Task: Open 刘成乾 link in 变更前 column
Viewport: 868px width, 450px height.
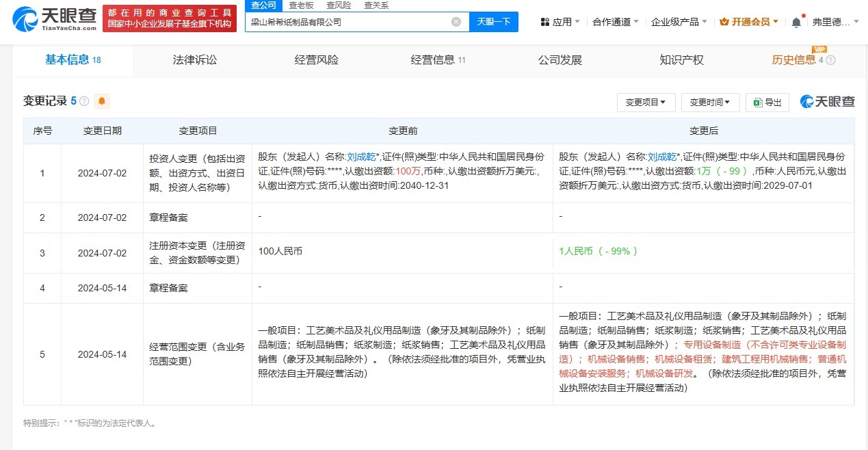Action: (361, 156)
